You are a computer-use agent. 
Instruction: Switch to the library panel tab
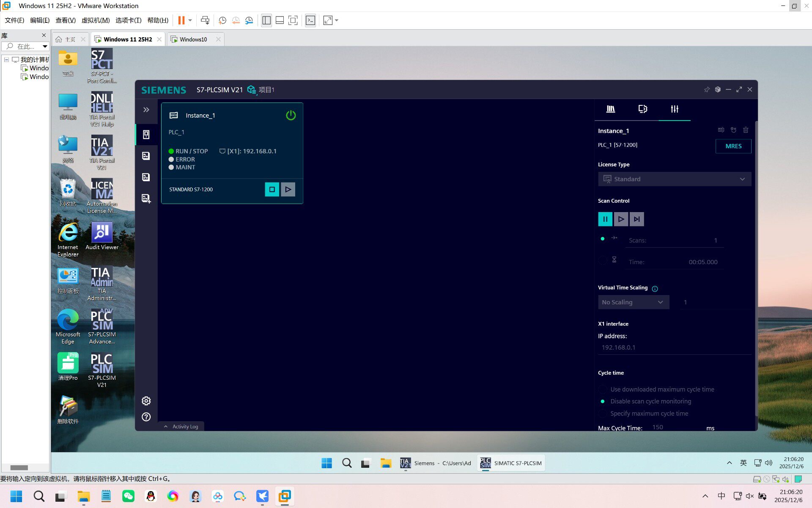coord(610,109)
